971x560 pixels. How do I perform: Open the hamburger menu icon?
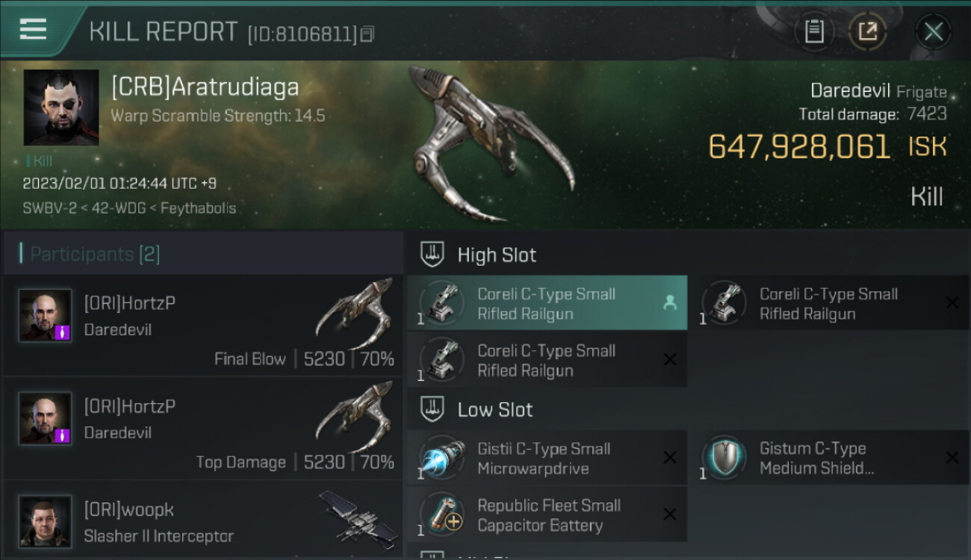(33, 30)
